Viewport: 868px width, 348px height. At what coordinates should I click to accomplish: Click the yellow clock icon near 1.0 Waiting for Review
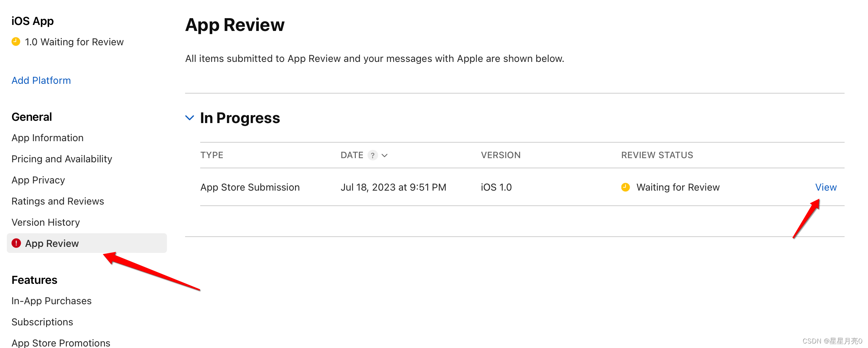pos(15,42)
